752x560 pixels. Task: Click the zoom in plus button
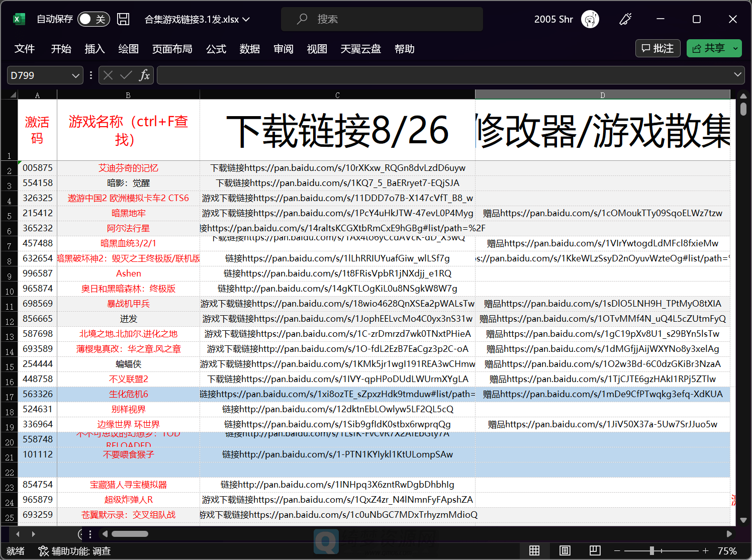pyautogui.click(x=706, y=551)
